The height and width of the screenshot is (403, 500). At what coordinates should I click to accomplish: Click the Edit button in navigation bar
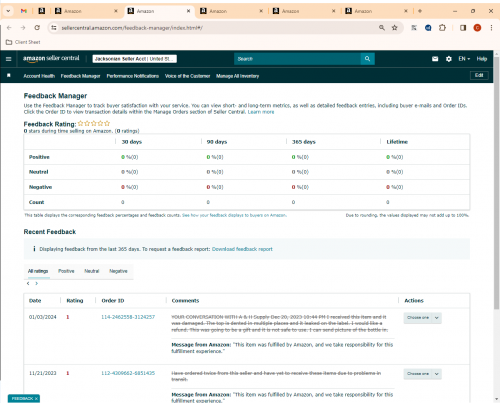click(x=479, y=75)
